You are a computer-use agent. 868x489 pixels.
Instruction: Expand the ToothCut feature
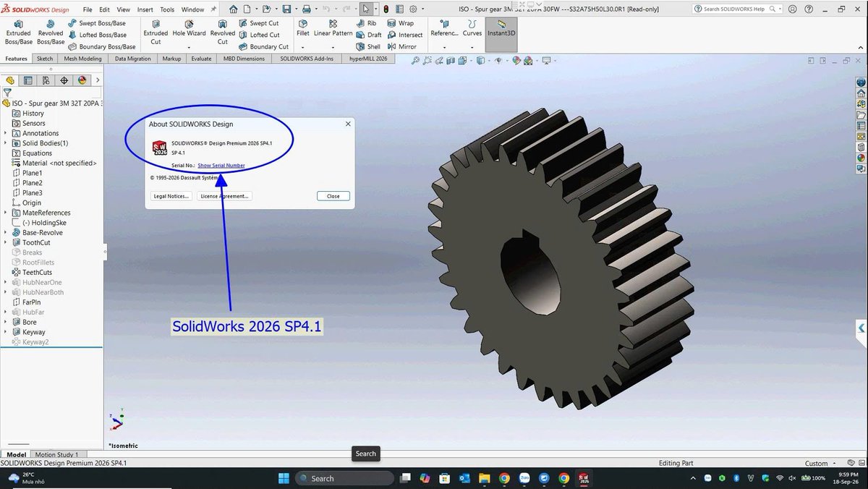pos(6,242)
